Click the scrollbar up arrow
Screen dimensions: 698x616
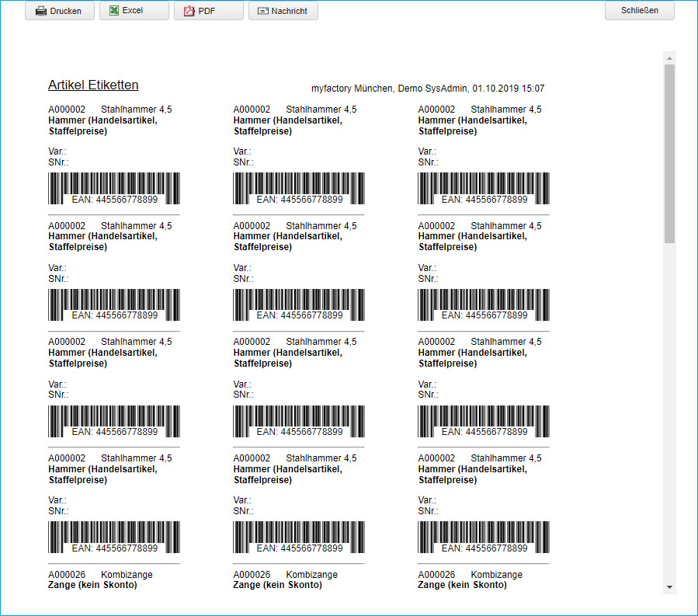tap(669, 58)
